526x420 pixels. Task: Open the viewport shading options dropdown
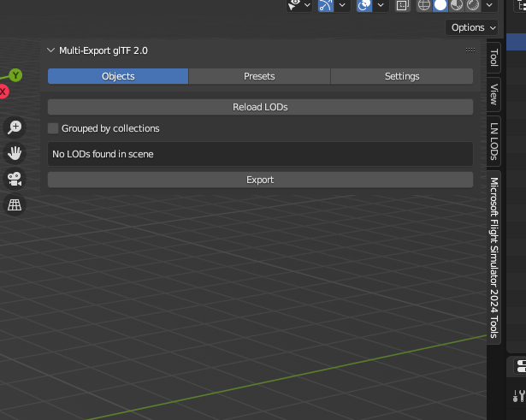point(489,5)
